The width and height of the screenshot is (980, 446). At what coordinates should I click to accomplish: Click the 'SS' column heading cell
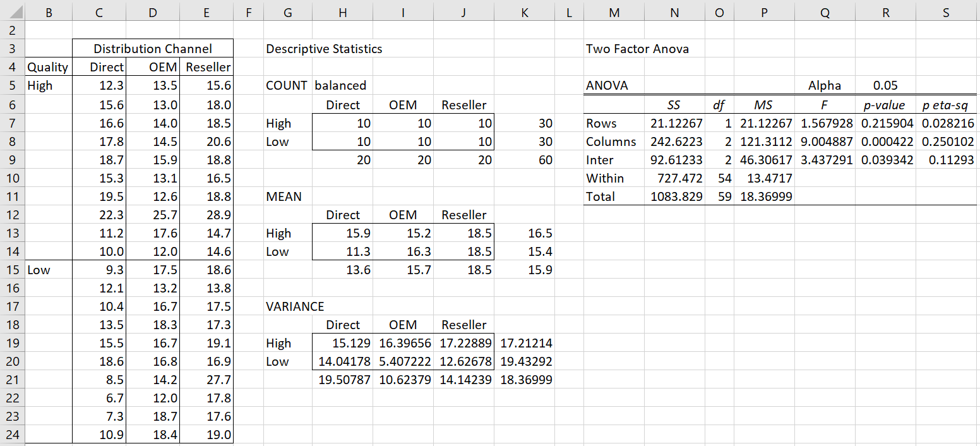tap(674, 105)
